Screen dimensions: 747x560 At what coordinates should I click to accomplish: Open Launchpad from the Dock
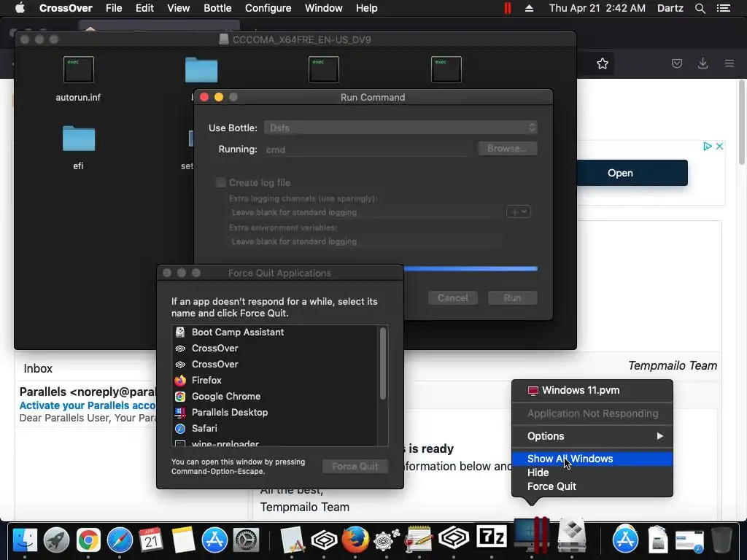[x=57, y=540]
